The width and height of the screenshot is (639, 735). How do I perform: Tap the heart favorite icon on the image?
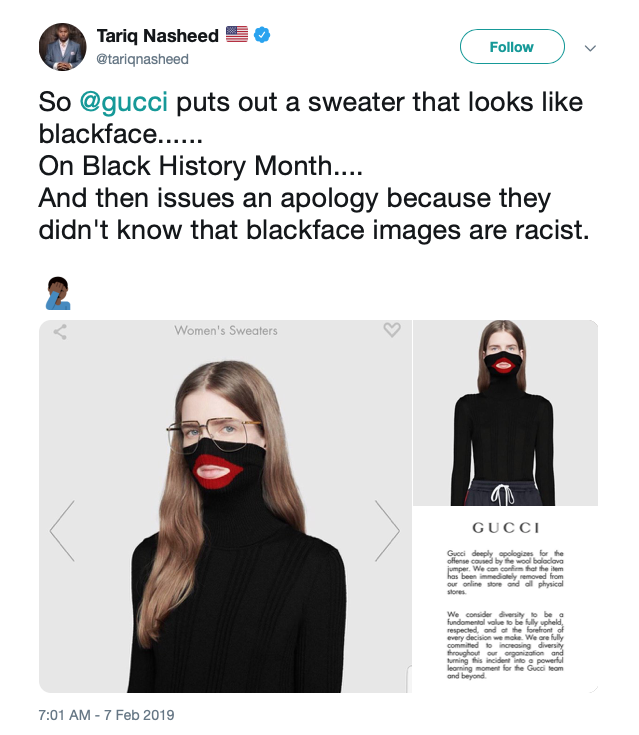pyautogui.click(x=392, y=330)
